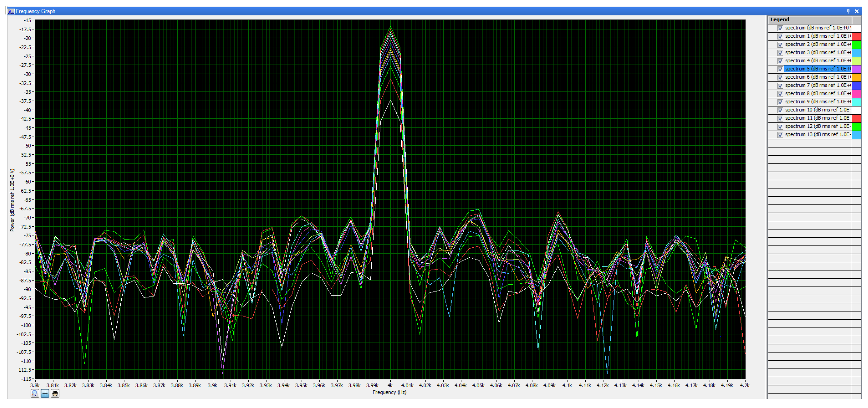Toggle the spectrum 6 checkbox

pos(780,77)
